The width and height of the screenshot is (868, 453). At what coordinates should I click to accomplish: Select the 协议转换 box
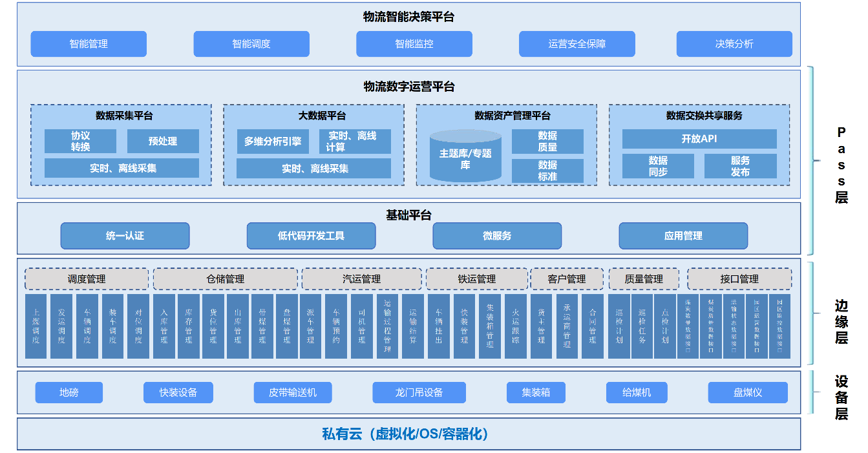point(80,142)
